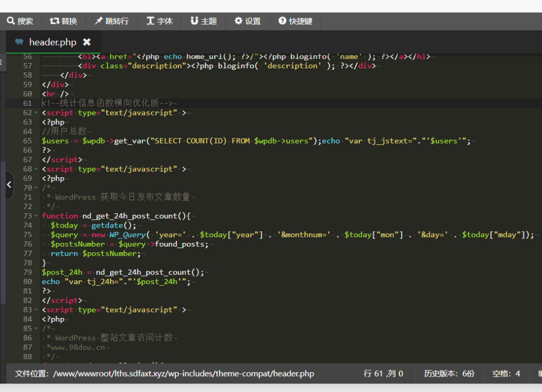The image size is (542, 392).
Task: Collapse code fold at line 62
Action: click(37, 113)
